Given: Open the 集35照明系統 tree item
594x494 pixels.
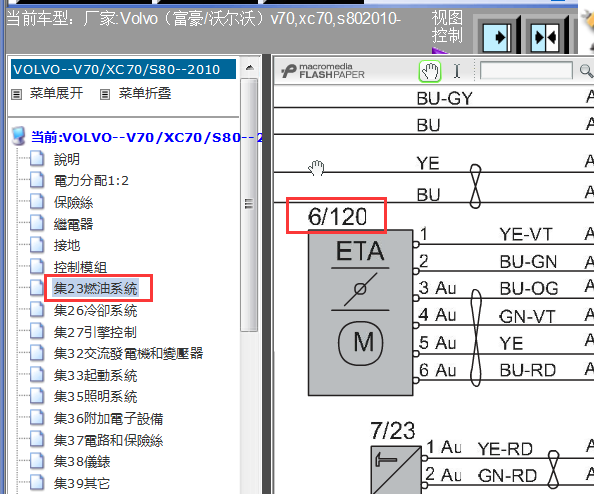Looking at the screenshot, I should (95, 397).
